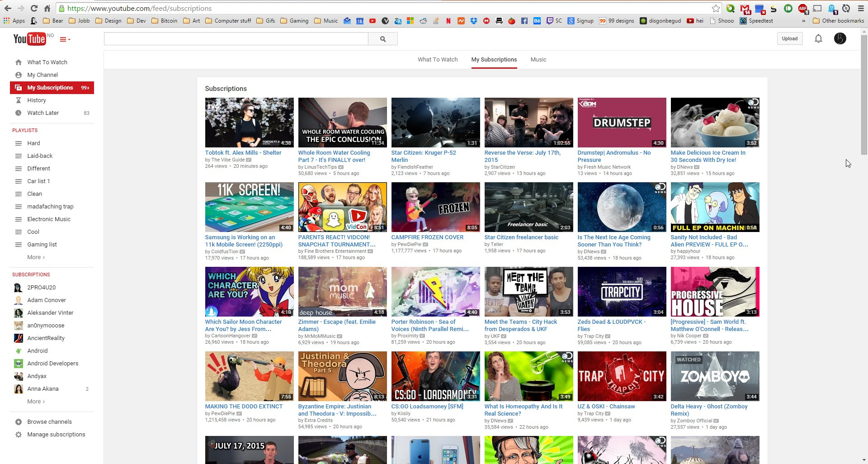Switch to the Music tab
The image size is (868, 464).
coord(538,60)
